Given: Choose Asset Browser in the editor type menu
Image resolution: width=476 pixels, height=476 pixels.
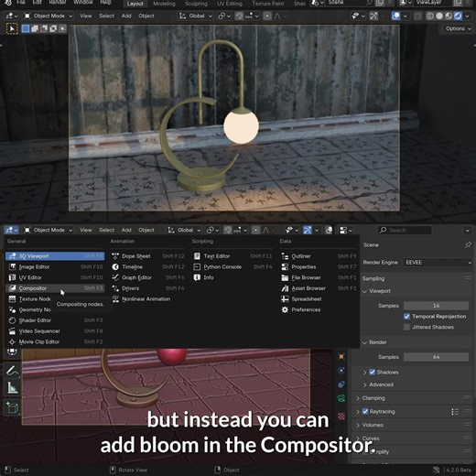Looking at the screenshot, I should (319, 288).
